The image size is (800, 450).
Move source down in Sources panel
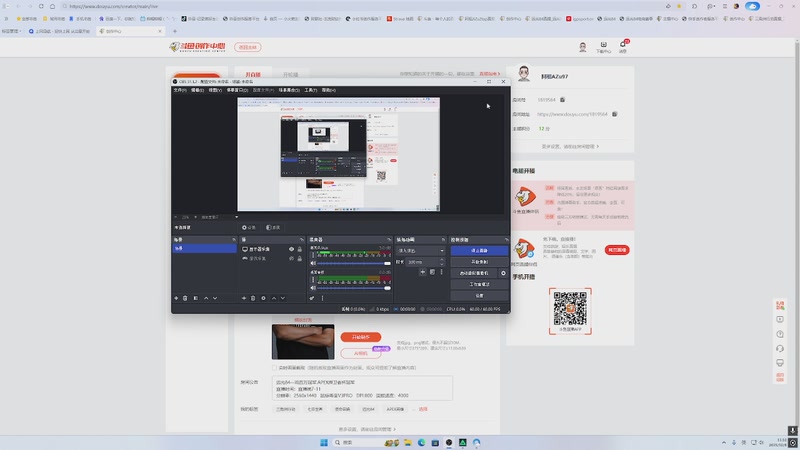[283, 298]
